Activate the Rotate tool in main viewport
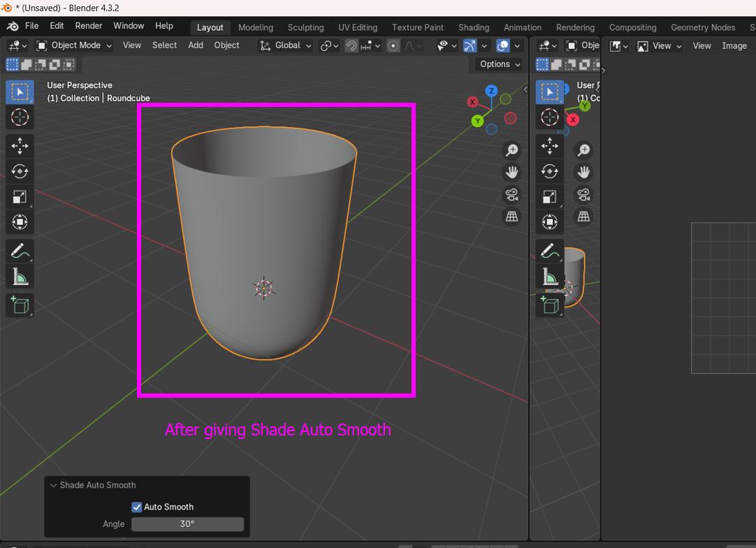The height and width of the screenshot is (548, 756). coord(20,171)
